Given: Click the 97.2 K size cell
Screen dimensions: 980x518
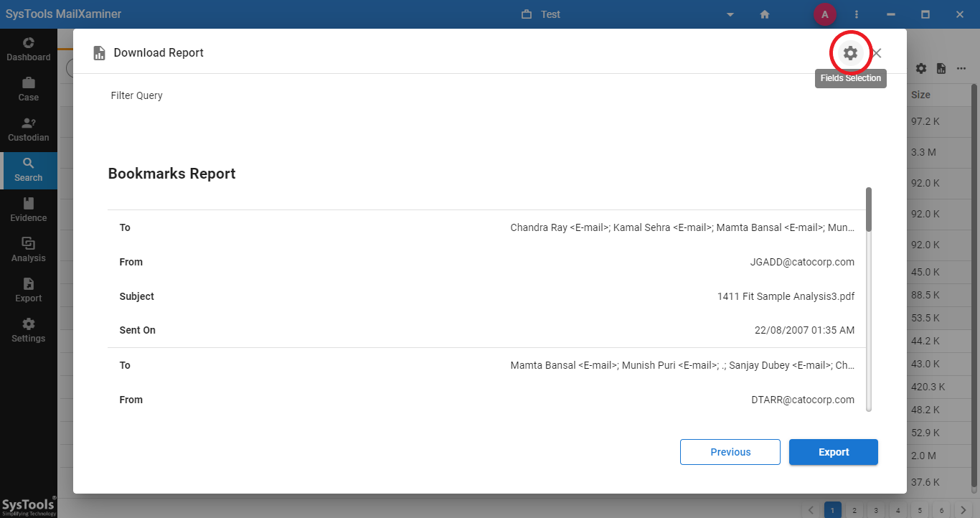Looking at the screenshot, I should 925,121.
